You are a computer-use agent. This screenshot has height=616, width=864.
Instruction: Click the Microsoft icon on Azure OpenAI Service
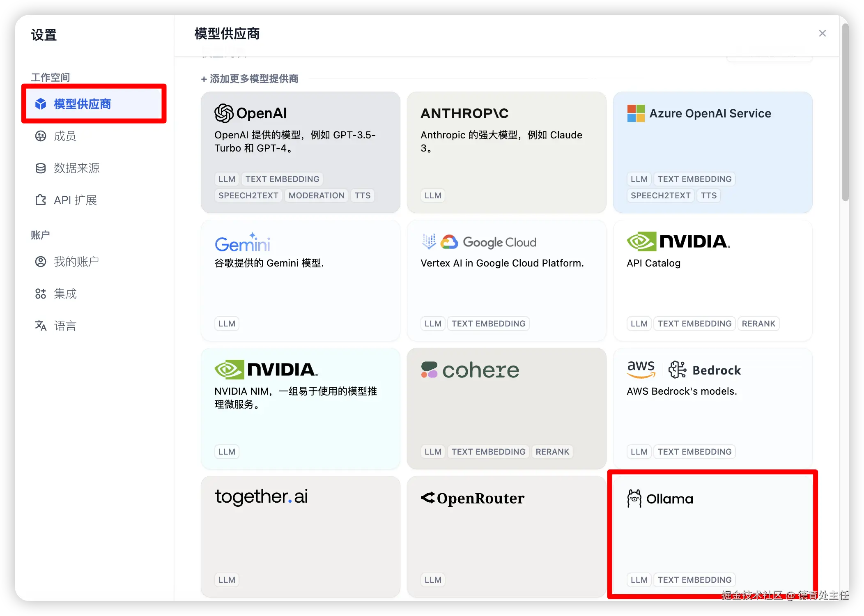point(635,113)
